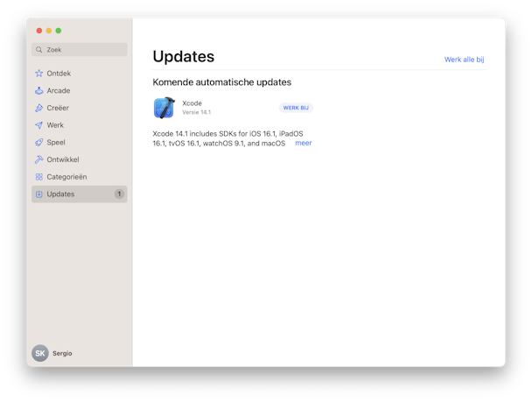Viewport: 532px width, 402px height.
Task: Click the Creëer paintbrush icon
Action: (39, 108)
